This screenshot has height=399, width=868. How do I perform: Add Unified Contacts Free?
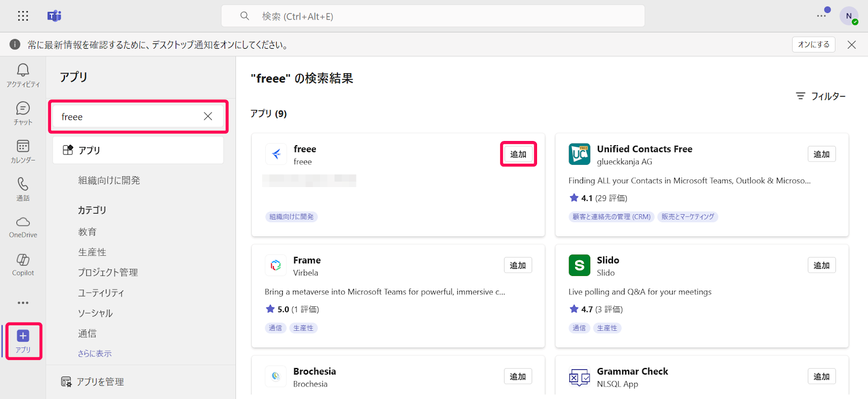(821, 155)
